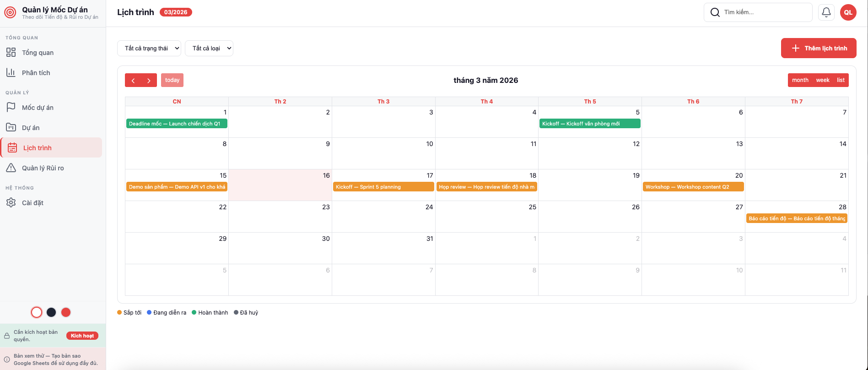The image size is (868, 370).
Task: Switch to week calendar view
Action: click(x=822, y=80)
